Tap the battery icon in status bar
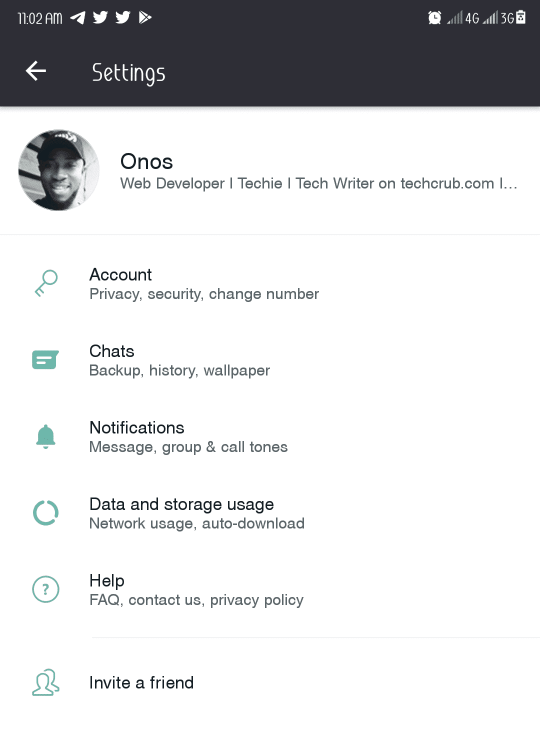This screenshot has height=756, width=540. [520, 17]
